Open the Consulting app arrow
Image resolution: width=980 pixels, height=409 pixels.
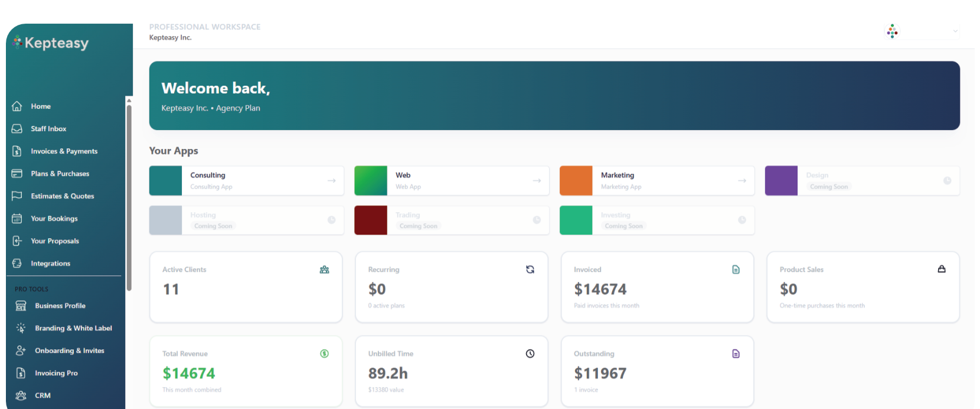tap(332, 181)
